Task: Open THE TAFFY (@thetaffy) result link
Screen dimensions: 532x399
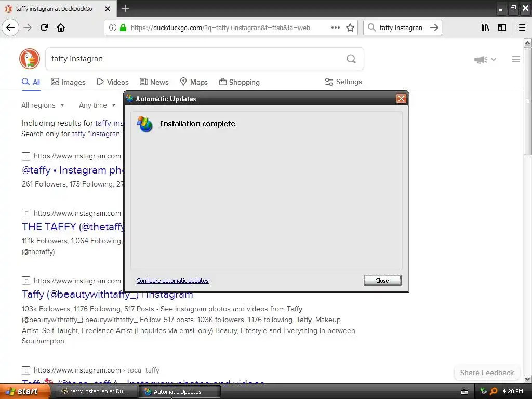Action: point(73,227)
